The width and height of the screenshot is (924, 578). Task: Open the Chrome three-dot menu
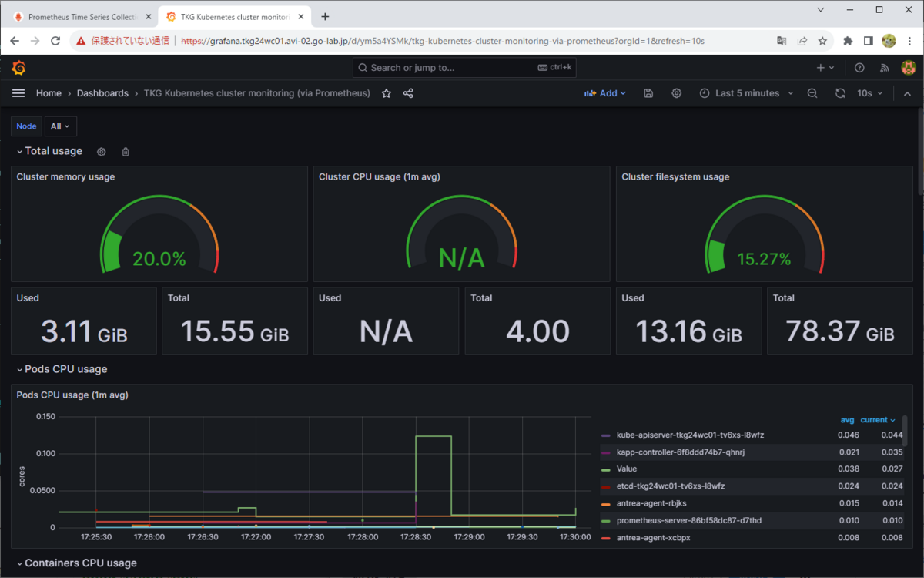909,41
